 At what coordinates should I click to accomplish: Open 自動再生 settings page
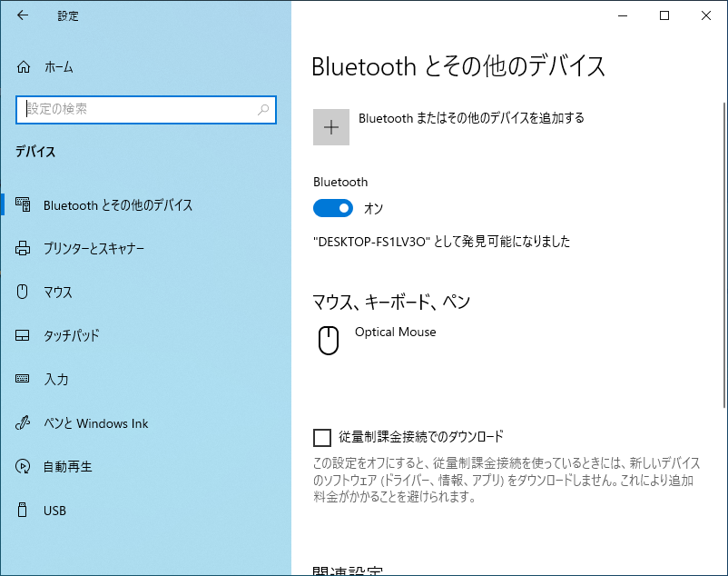[x=68, y=466]
